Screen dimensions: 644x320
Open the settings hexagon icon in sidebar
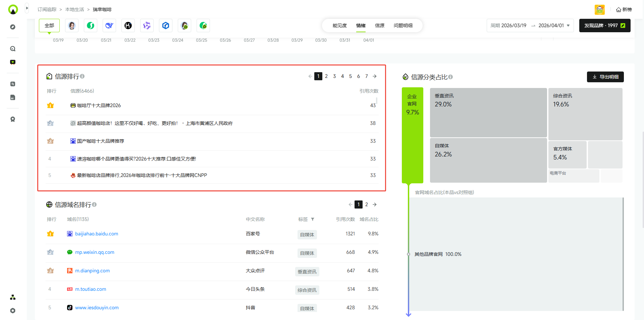[13, 311]
